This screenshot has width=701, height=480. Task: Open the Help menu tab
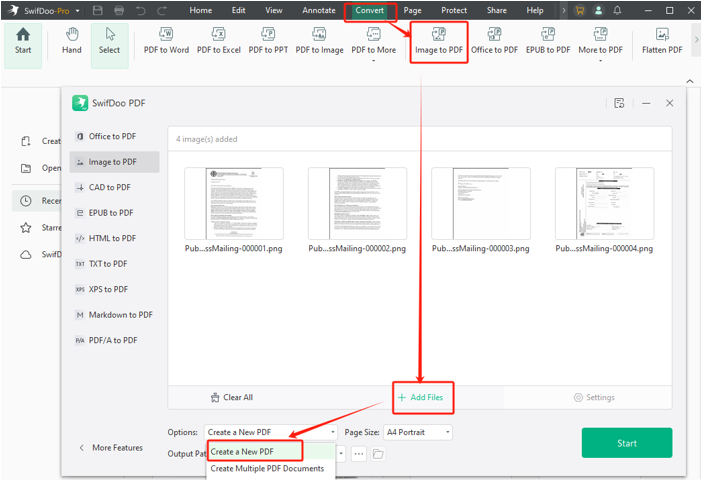(535, 10)
